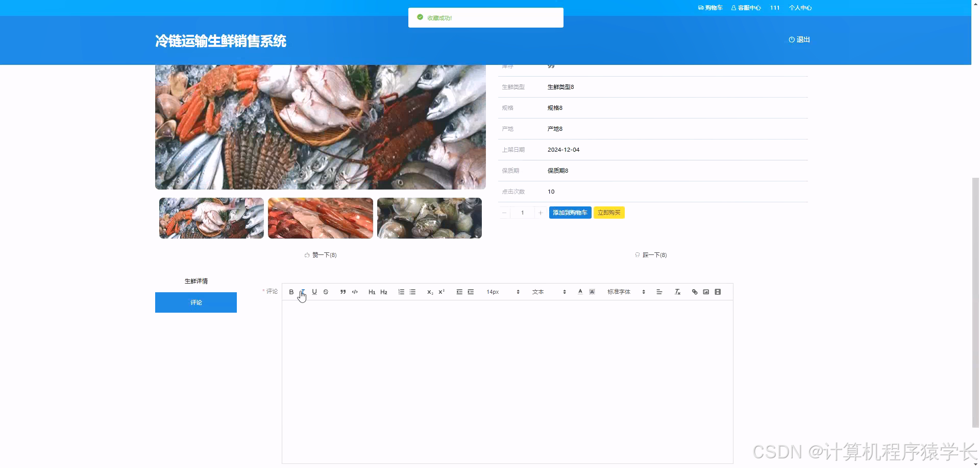This screenshot has width=980, height=468.
Task: Toggle italic formatting in the editor
Action: tap(303, 292)
